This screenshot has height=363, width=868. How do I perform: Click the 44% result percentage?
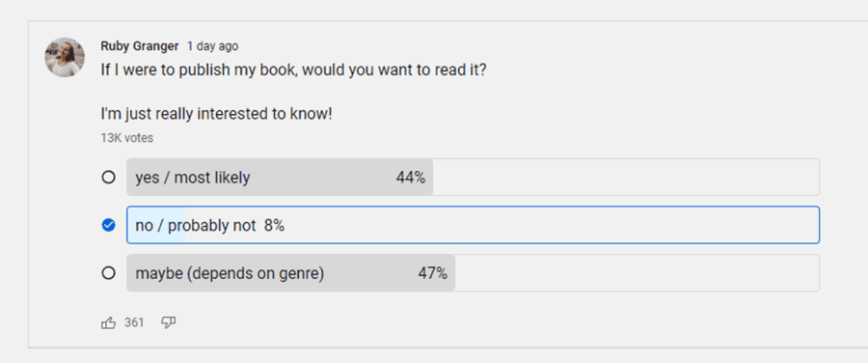411,178
